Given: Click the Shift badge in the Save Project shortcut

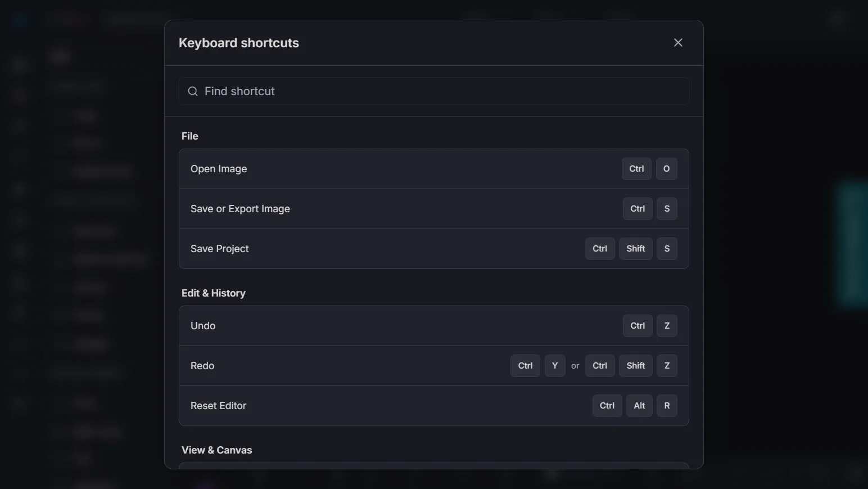Looking at the screenshot, I should (x=635, y=248).
